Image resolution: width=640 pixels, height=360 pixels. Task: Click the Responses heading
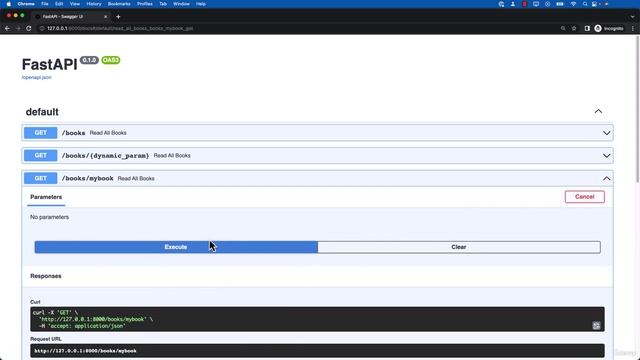(46, 276)
